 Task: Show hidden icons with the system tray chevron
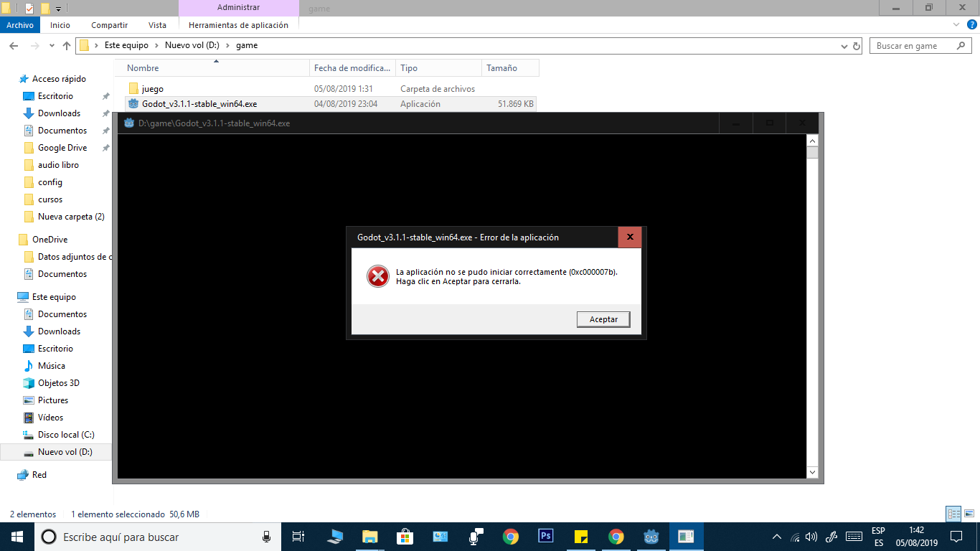click(777, 536)
